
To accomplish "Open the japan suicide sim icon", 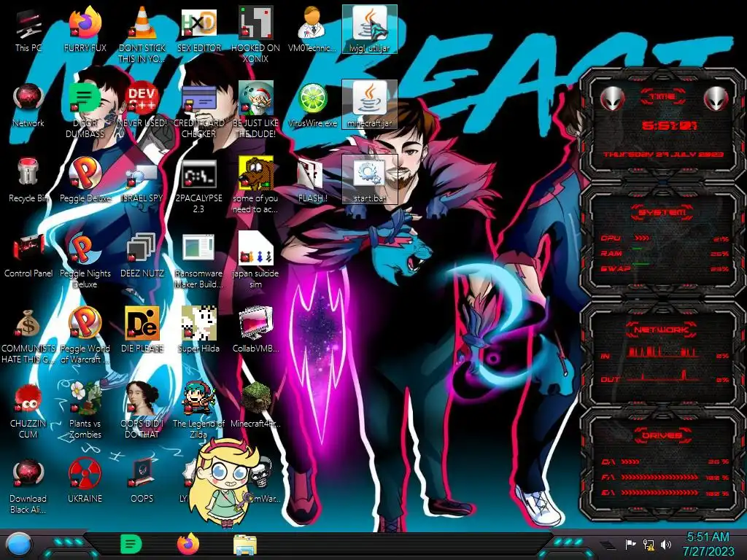I will pos(255,260).
